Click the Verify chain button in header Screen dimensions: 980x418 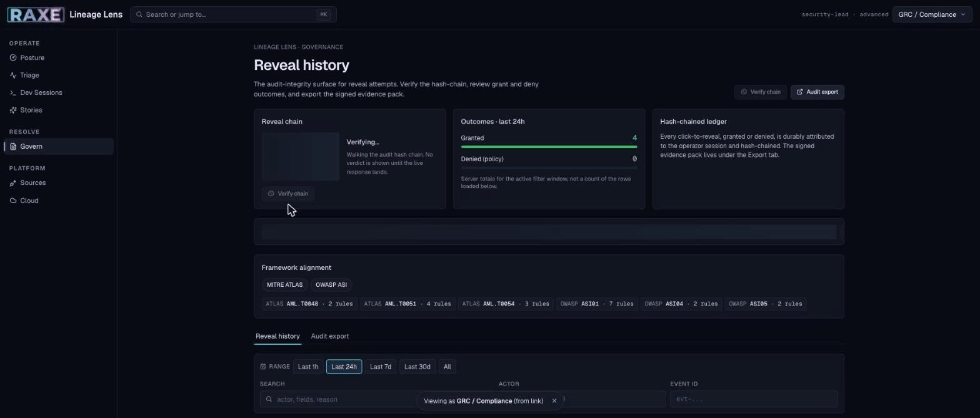tap(761, 92)
